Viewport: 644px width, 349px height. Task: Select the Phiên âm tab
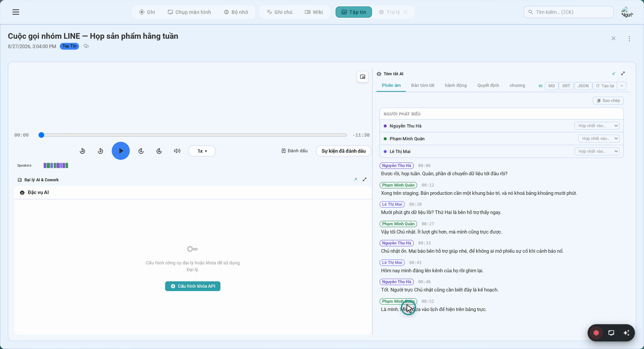(x=391, y=86)
